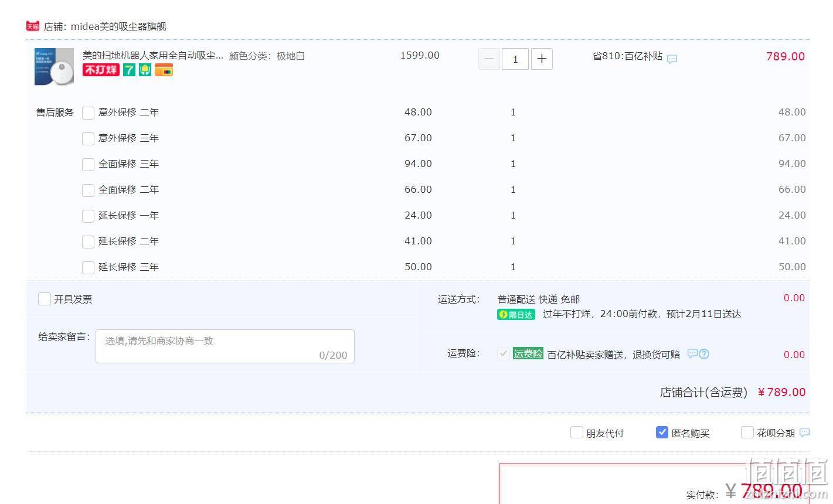Click the shipping insurance question mark help icon

click(704, 354)
